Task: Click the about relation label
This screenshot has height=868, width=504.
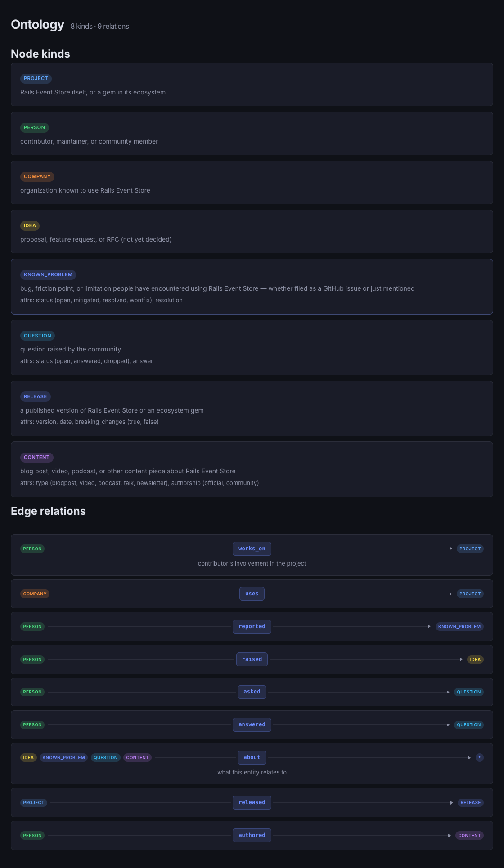Action: (x=252, y=757)
